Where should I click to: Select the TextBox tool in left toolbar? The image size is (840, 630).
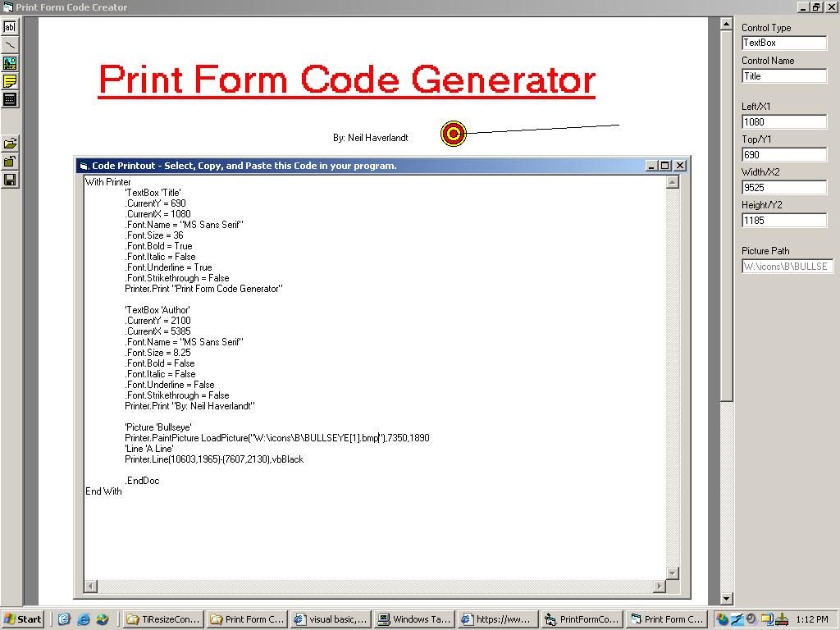(10, 27)
